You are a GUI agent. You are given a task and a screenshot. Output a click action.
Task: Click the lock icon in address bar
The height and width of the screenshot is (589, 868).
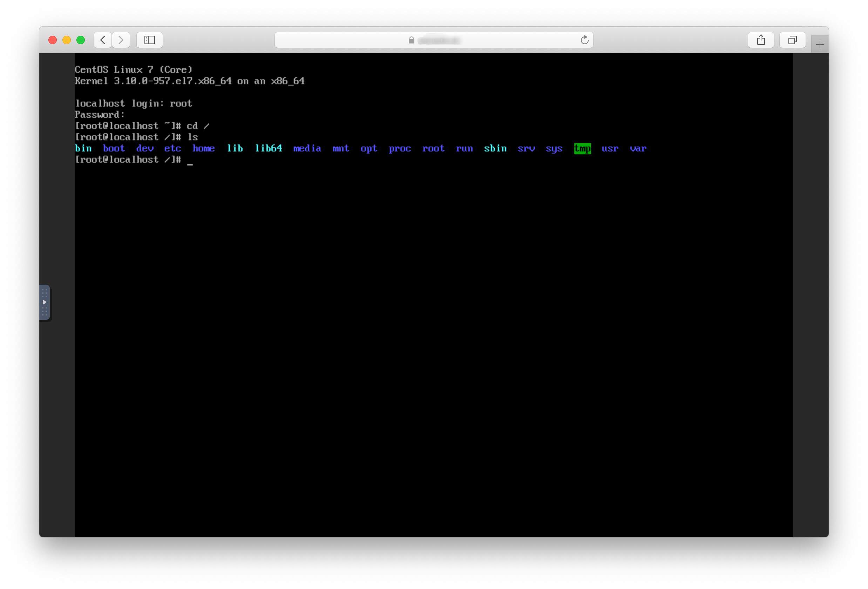tap(411, 40)
